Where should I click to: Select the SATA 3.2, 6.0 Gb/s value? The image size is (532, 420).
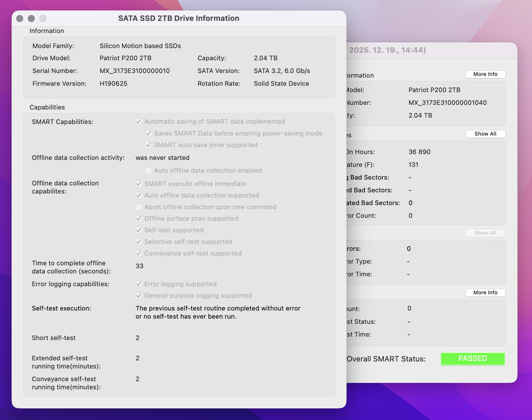click(x=282, y=71)
